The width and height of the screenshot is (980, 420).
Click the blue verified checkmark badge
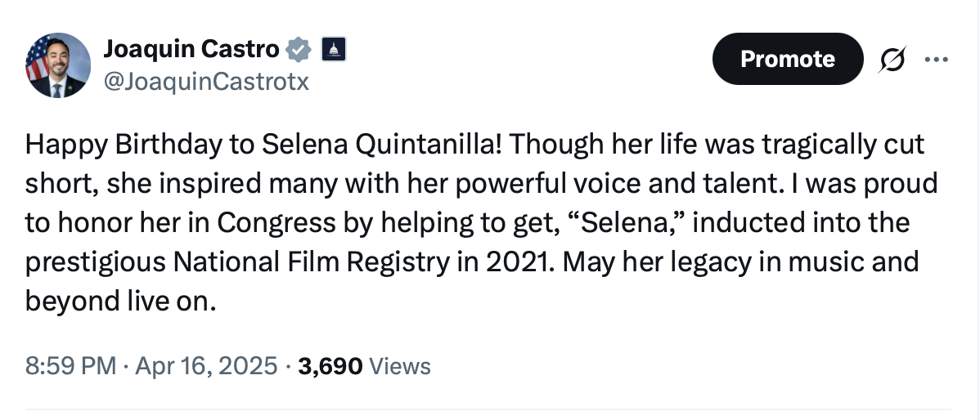299,51
